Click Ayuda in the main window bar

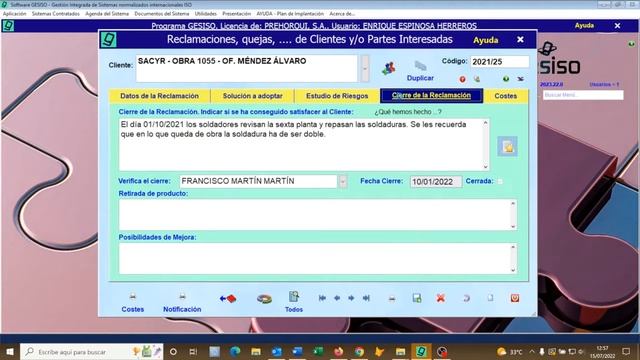coord(584,25)
